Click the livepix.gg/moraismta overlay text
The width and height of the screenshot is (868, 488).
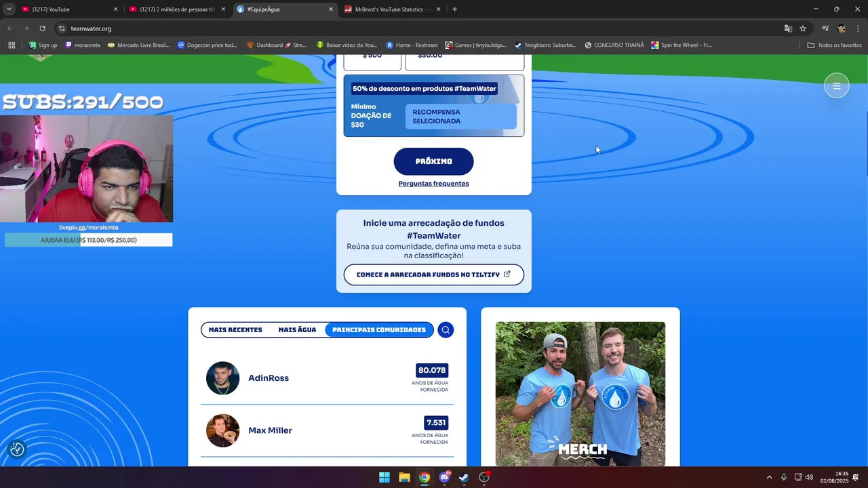tap(89, 228)
